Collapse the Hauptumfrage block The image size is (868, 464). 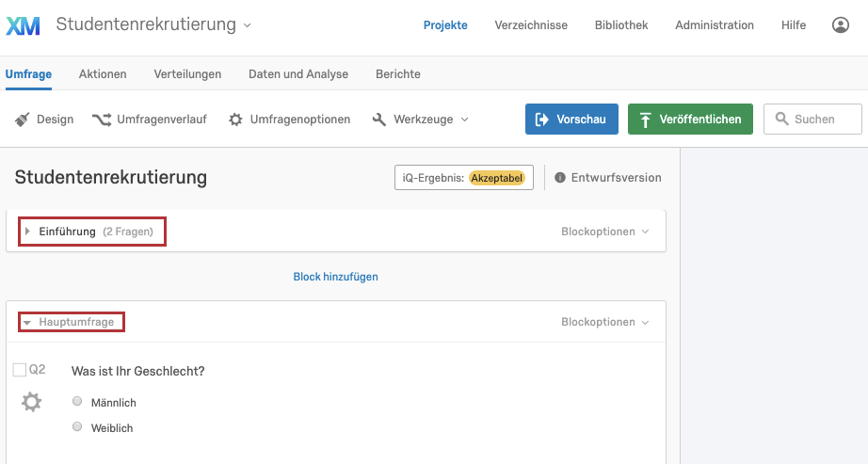click(26, 322)
